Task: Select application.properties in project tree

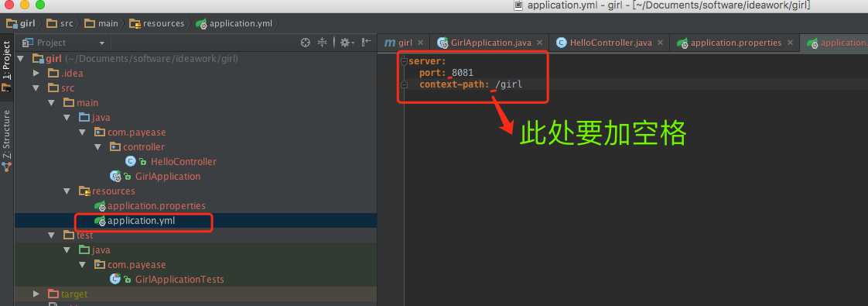Action: pyautogui.click(x=157, y=205)
